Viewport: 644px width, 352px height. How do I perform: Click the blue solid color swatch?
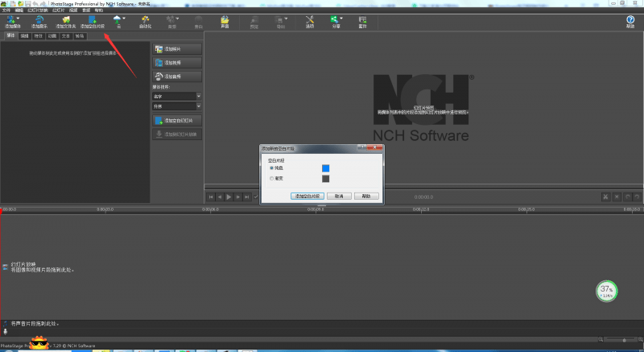[x=326, y=168]
